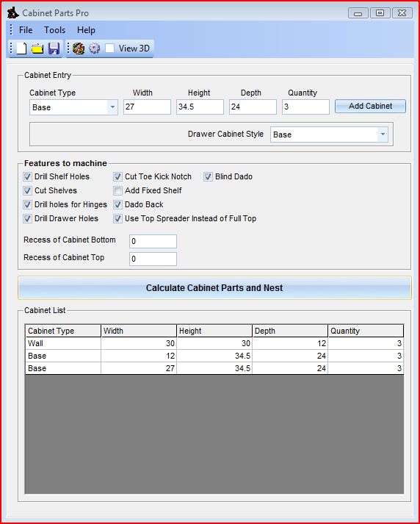Close the Cabinet Parts Pro window
This screenshot has height=524, width=420.
pos(402,13)
